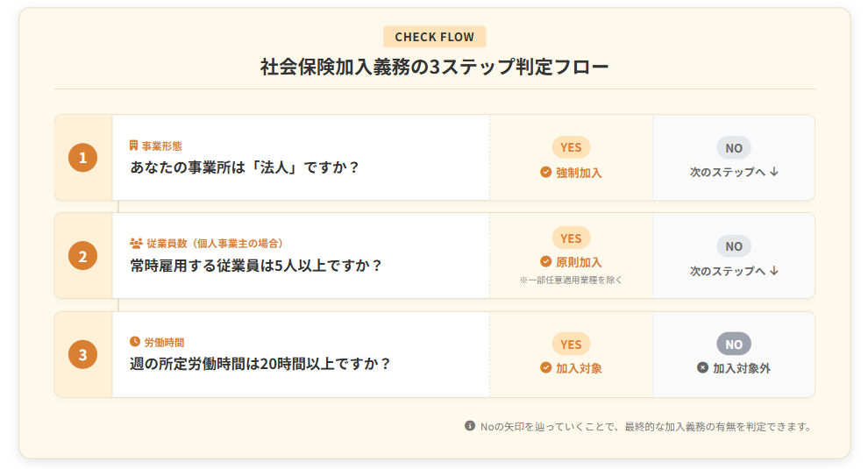The image size is (868, 469).
Task: Click the check icon next to 強制加入
Action: click(545, 173)
